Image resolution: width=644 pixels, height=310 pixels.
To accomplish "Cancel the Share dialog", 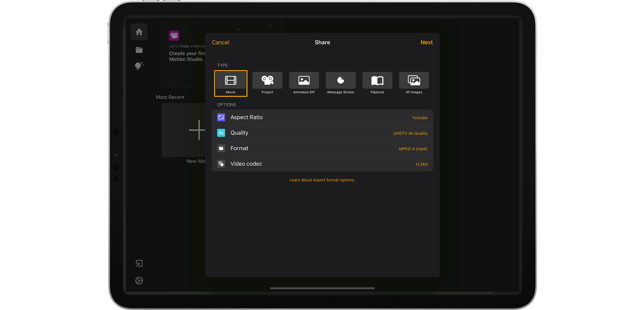I will click(x=220, y=42).
